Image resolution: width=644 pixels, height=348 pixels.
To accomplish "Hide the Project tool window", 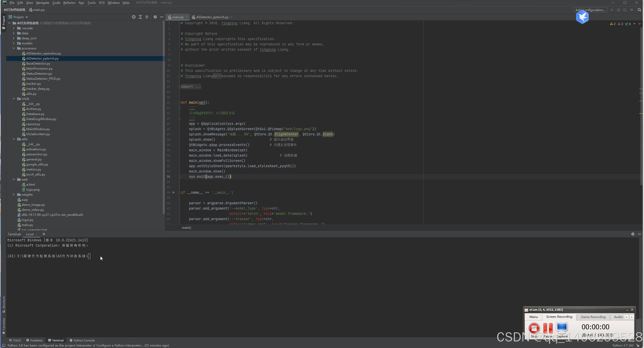I will [x=162, y=17].
